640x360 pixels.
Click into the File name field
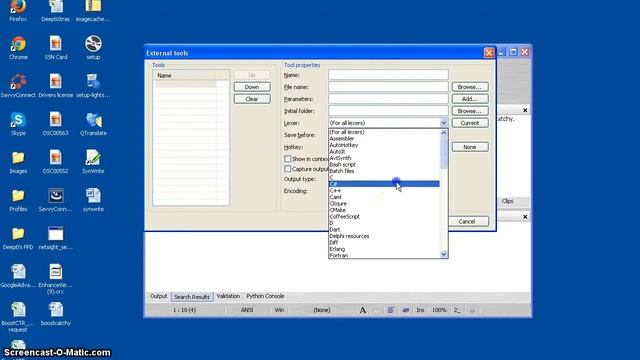pos(388,87)
